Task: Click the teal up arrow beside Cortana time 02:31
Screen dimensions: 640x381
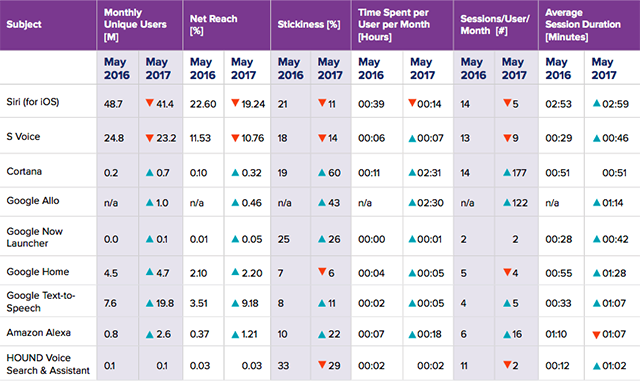Action: [412, 172]
